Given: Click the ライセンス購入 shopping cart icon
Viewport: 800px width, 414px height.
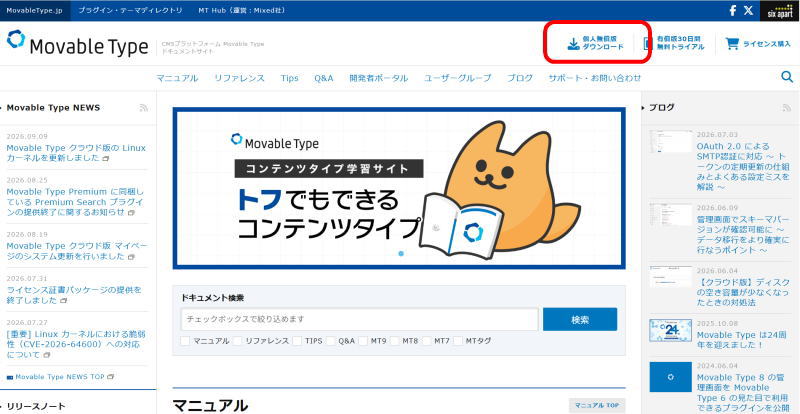Looking at the screenshot, I should click(x=732, y=44).
